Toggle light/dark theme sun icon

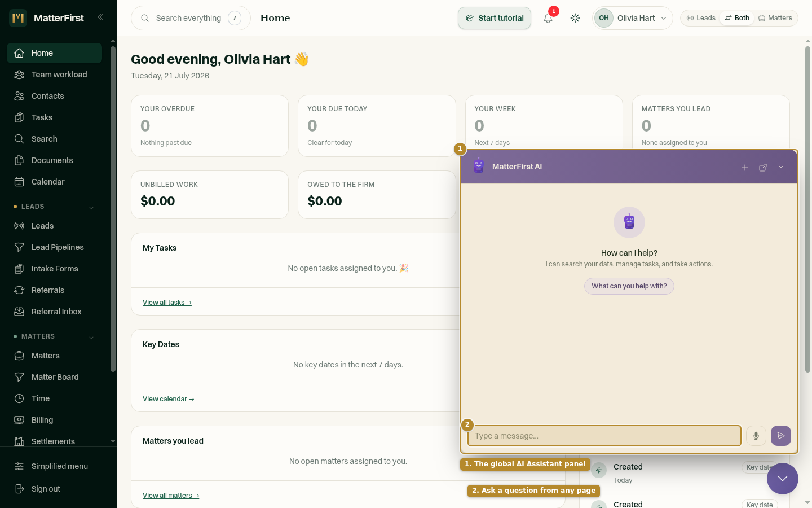(x=575, y=18)
